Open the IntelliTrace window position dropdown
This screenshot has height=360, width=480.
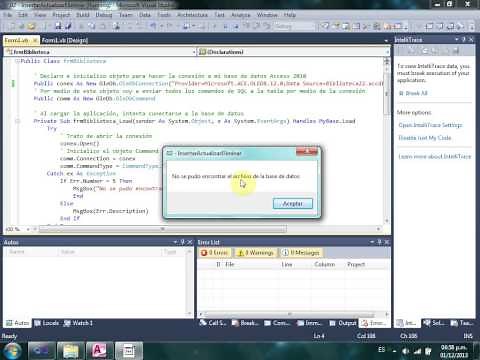pos(457,39)
